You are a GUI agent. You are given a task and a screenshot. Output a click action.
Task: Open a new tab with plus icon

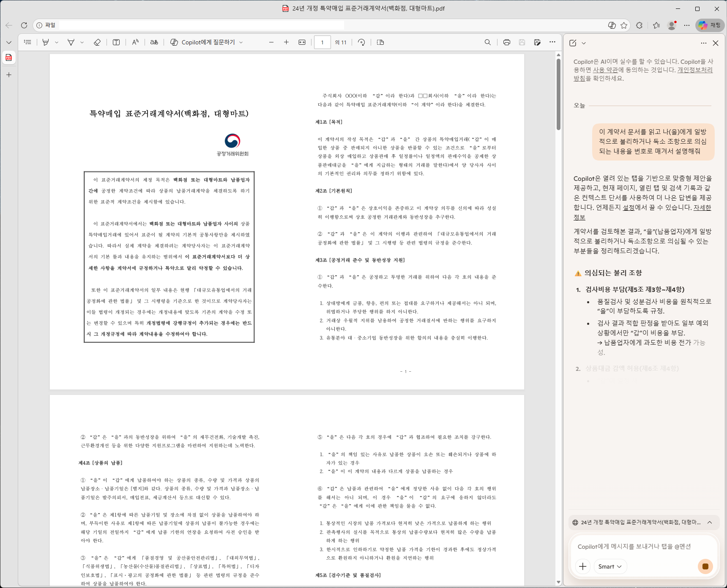tap(9, 75)
